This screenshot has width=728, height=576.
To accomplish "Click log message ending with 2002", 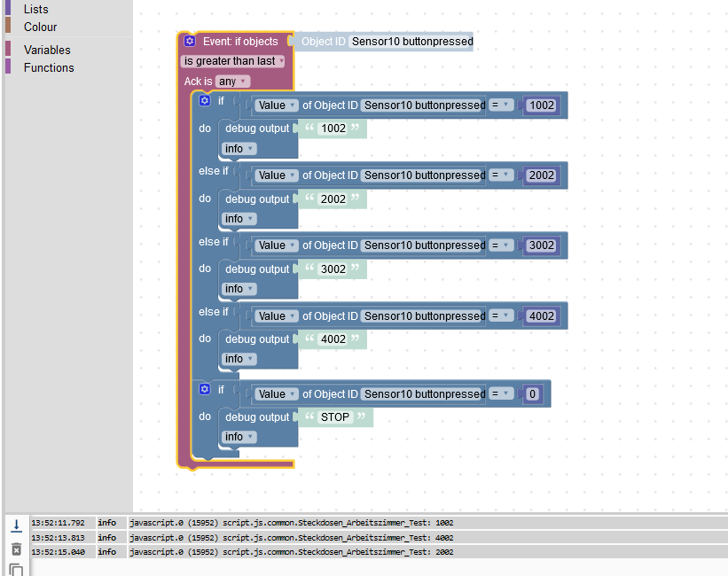I will [292, 552].
